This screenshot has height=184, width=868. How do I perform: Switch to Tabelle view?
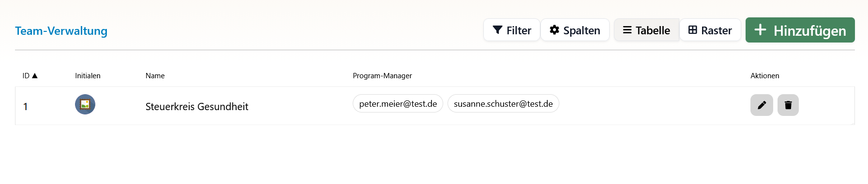(646, 30)
